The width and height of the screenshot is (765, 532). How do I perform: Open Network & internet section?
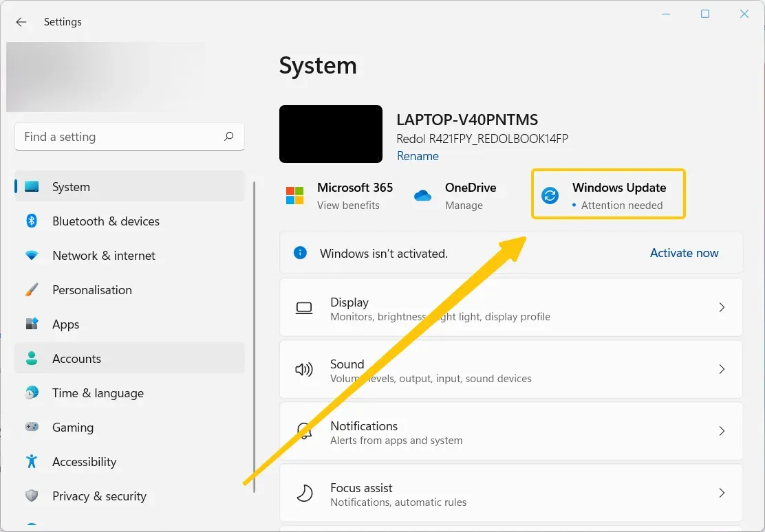point(129,256)
